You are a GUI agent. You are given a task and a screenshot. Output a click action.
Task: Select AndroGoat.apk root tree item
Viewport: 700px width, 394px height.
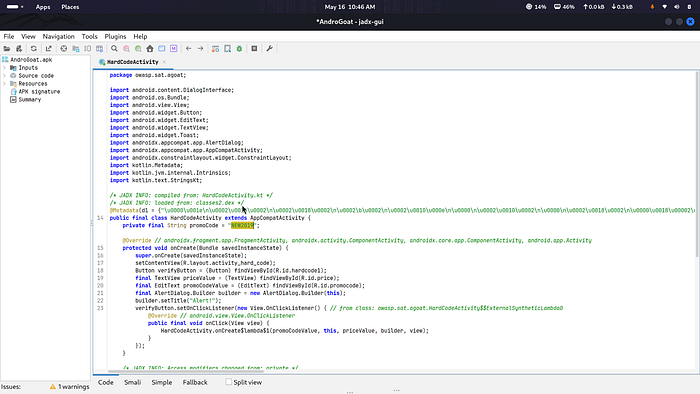pos(31,60)
